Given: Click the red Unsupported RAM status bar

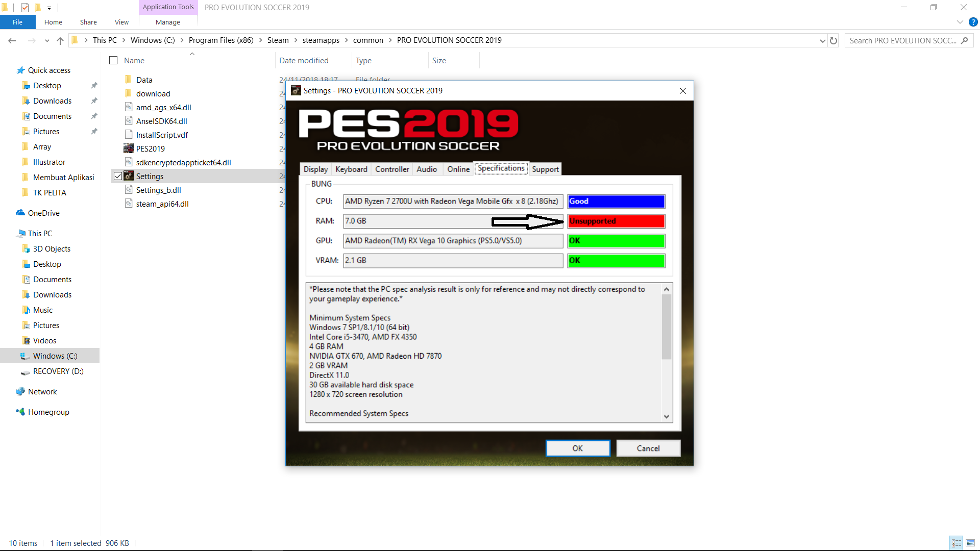Looking at the screenshot, I should (x=616, y=221).
